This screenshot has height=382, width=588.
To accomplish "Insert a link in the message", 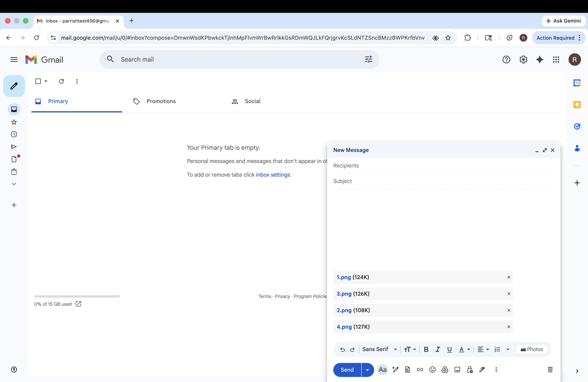I will (x=420, y=370).
